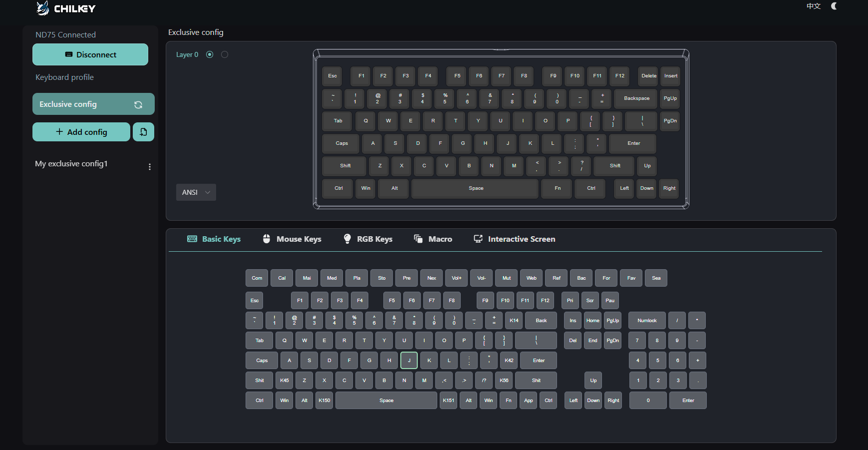Select the second layer radio button
Viewport: 868px width, 450px height.
225,54
